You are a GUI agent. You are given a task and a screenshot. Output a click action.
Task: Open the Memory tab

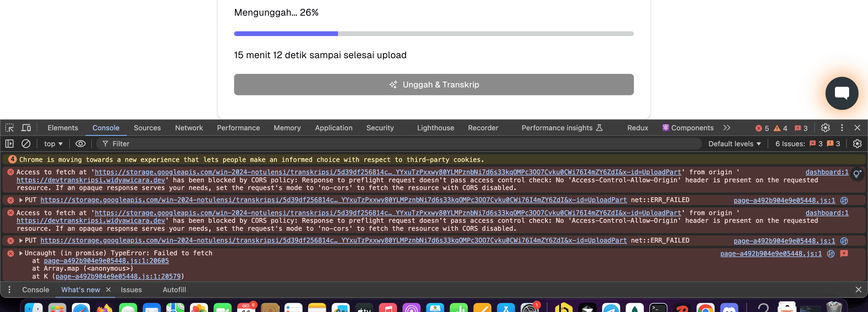coord(287,128)
